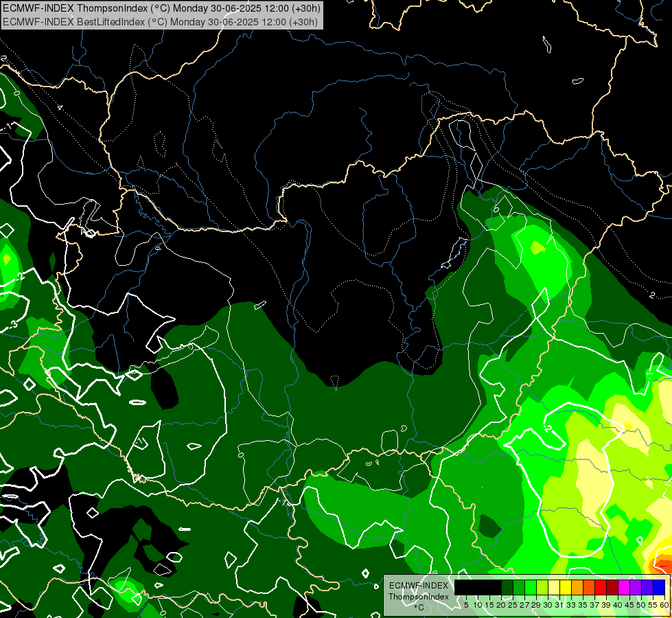Click the legend scale value 29
Screen dimensions: 672x618
tap(536, 605)
